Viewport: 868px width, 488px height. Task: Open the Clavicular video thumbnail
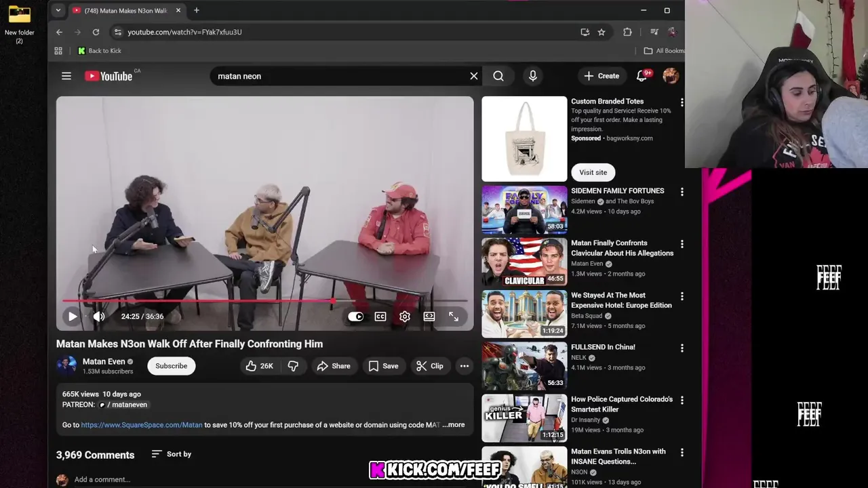(524, 262)
